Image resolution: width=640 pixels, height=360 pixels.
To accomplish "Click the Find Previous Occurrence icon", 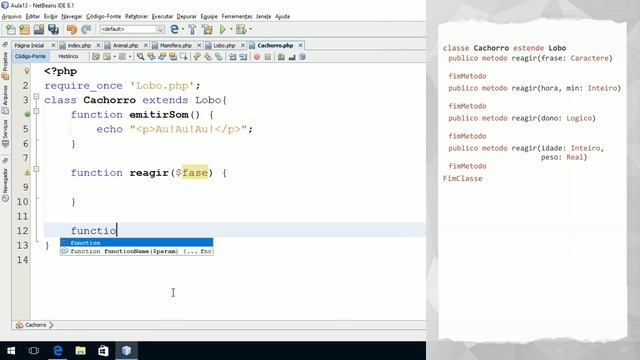I will 151,57.
